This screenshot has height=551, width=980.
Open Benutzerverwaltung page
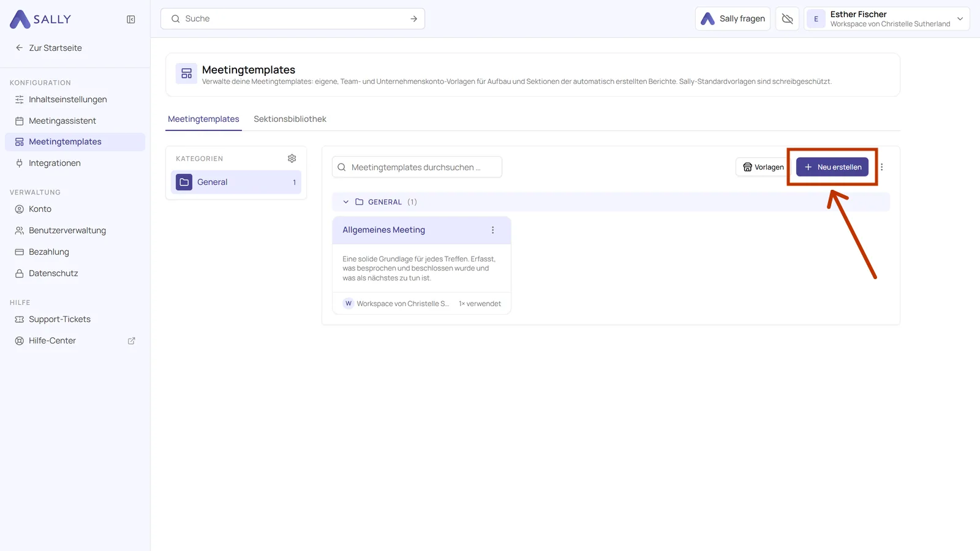75,230
